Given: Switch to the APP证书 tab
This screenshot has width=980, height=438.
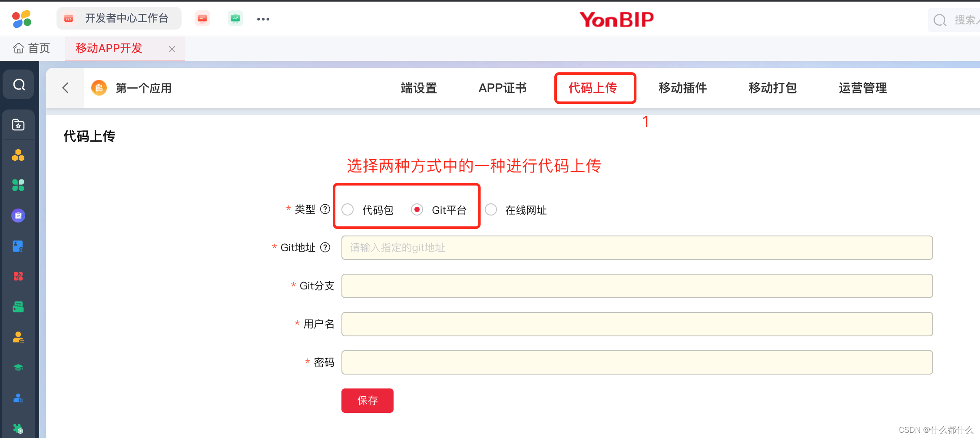Looking at the screenshot, I should tap(503, 88).
